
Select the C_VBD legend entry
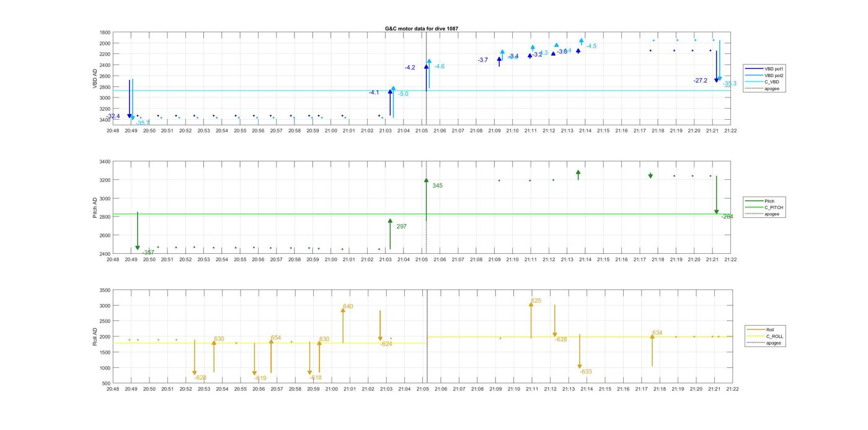tap(762, 82)
